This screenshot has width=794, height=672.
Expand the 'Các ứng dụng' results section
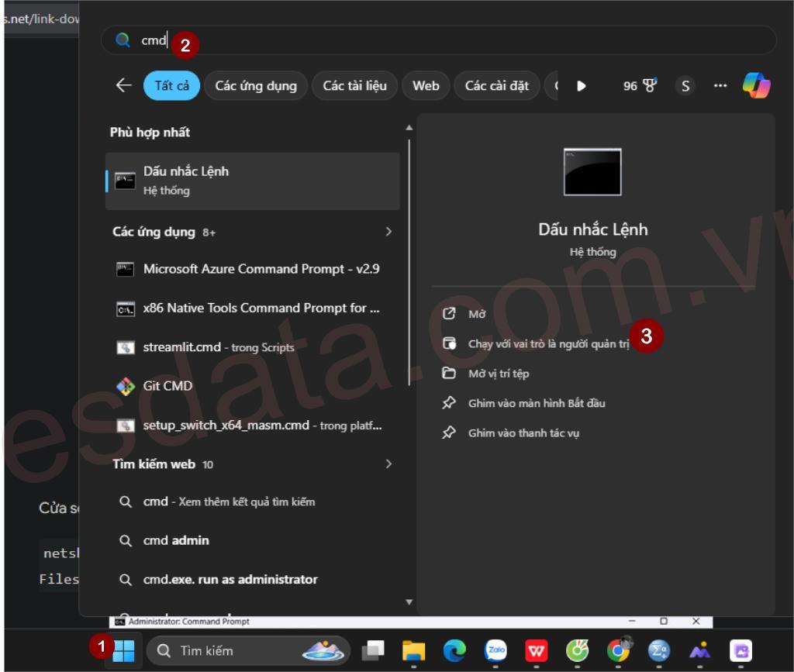click(388, 232)
